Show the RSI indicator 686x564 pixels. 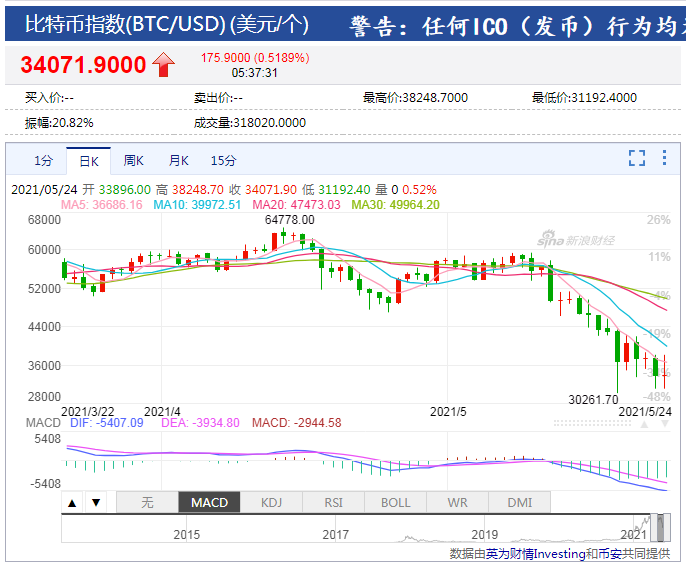pos(334,502)
